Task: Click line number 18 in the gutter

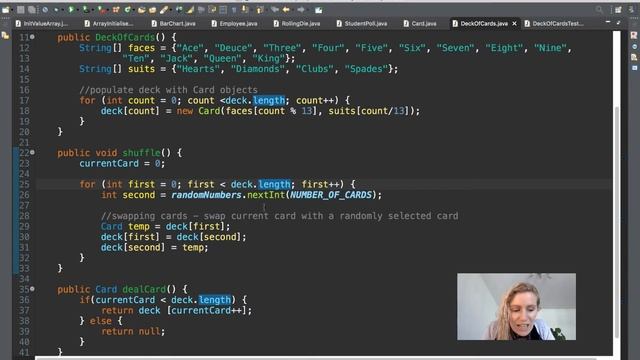Action: coord(24,111)
